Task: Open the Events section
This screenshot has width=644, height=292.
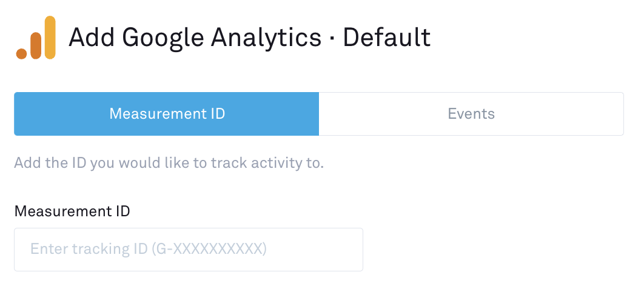Action: [x=471, y=114]
